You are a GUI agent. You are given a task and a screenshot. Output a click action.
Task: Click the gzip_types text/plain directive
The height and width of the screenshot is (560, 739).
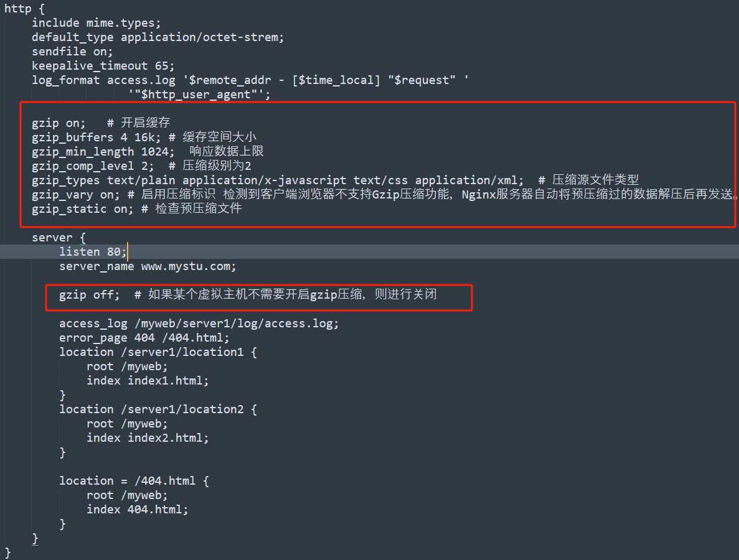tap(278, 180)
